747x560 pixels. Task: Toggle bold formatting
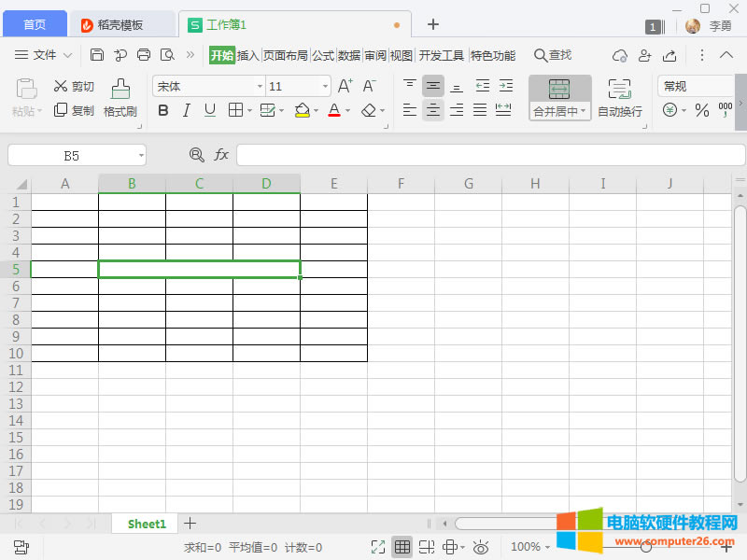(163, 111)
